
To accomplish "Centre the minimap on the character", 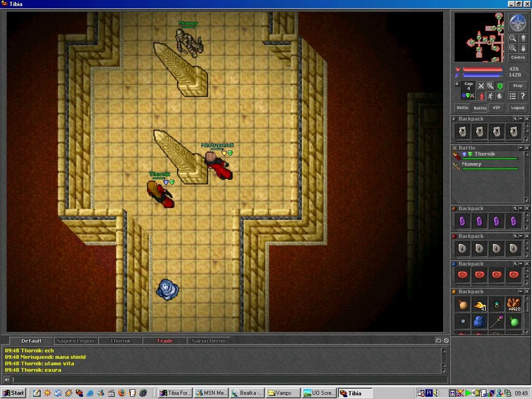I will pos(518,57).
